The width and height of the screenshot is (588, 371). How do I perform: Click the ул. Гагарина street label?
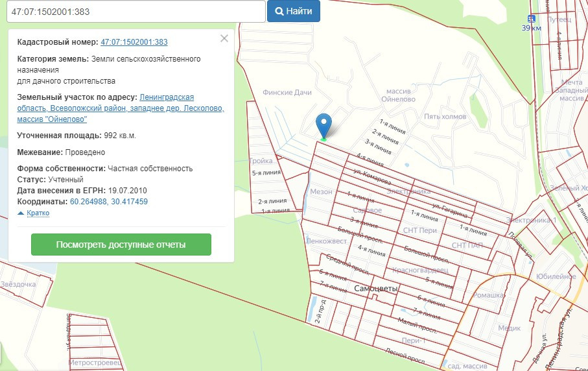pos(450,210)
